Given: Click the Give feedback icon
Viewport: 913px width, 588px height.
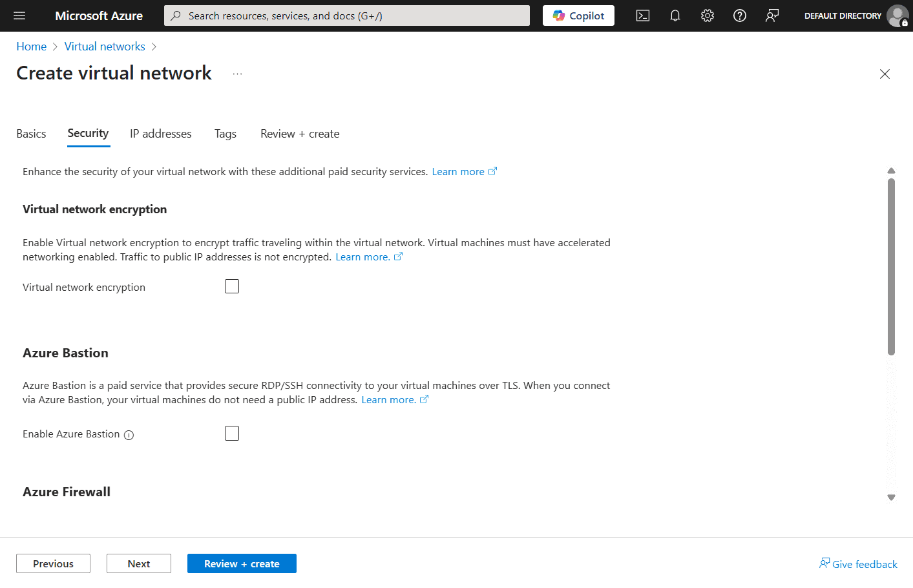Looking at the screenshot, I should click(824, 563).
